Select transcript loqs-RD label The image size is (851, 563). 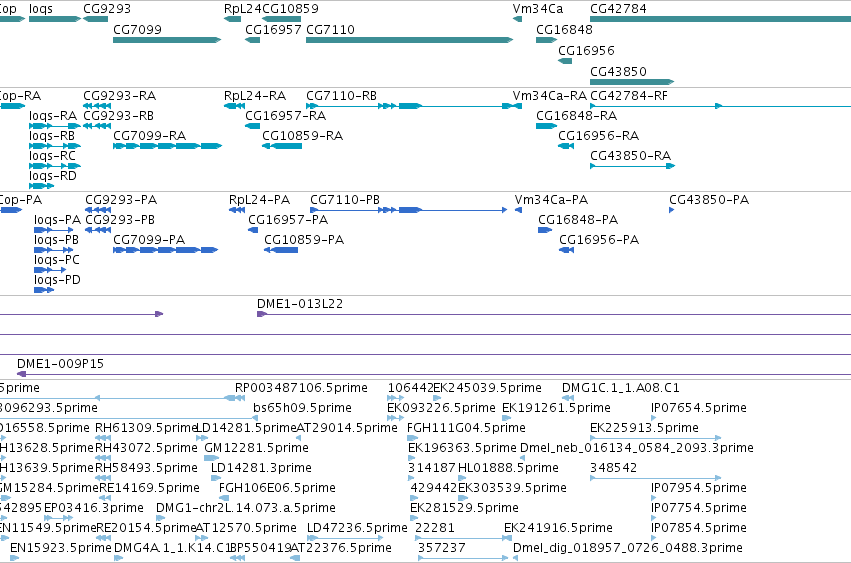pyautogui.click(x=53, y=176)
